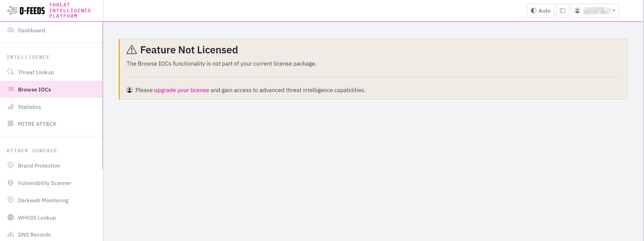Click the INTELLIGENCE section label
This screenshot has height=241, width=644.
pyautogui.click(x=28, y=57)
